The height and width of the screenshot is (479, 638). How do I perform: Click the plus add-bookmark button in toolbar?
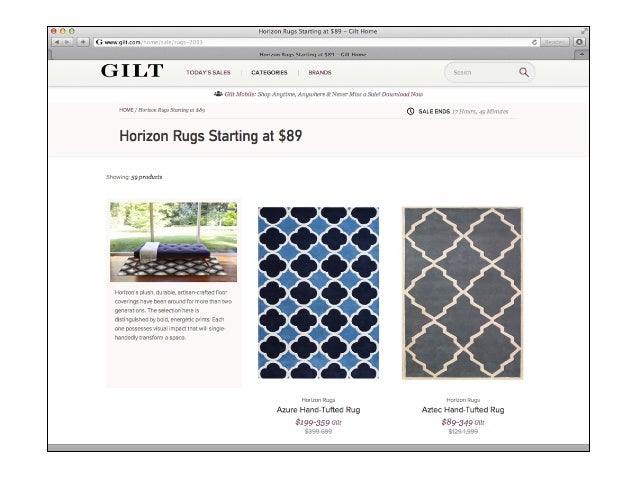click(x=83, y=42)
